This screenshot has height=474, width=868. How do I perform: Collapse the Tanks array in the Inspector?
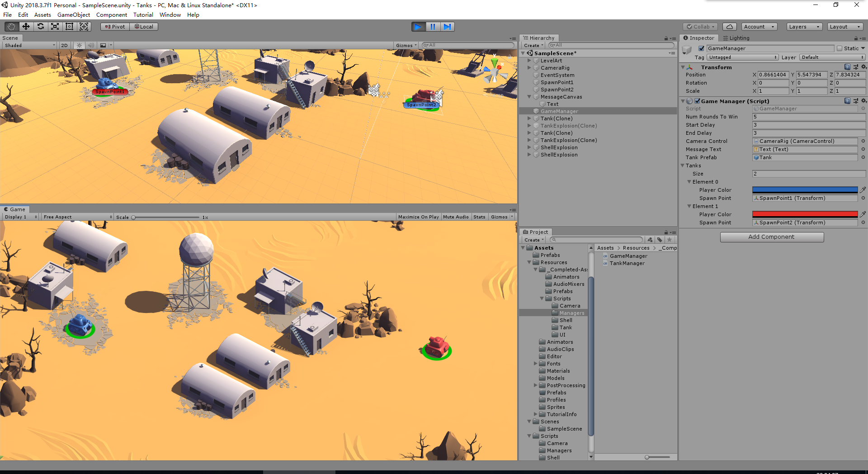[684, 166]
